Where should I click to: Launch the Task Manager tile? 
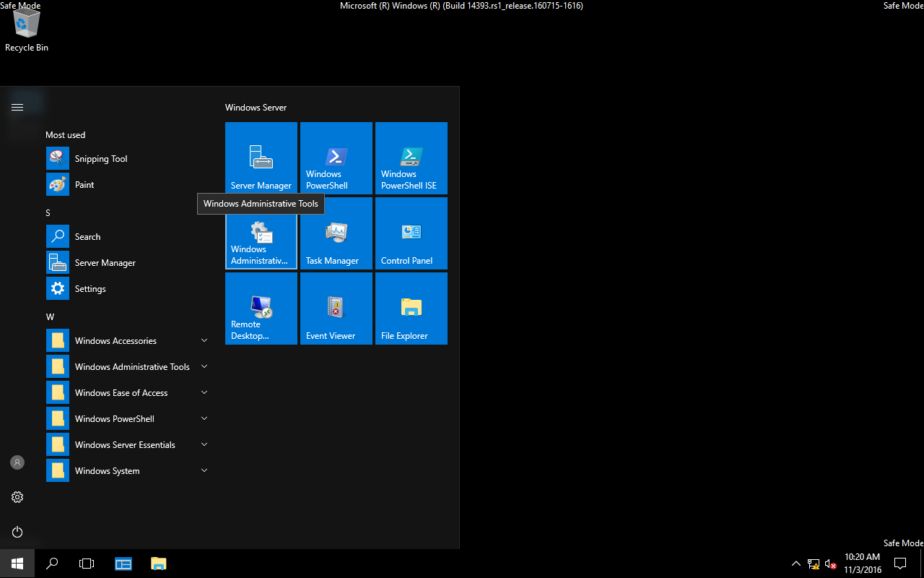336,233
